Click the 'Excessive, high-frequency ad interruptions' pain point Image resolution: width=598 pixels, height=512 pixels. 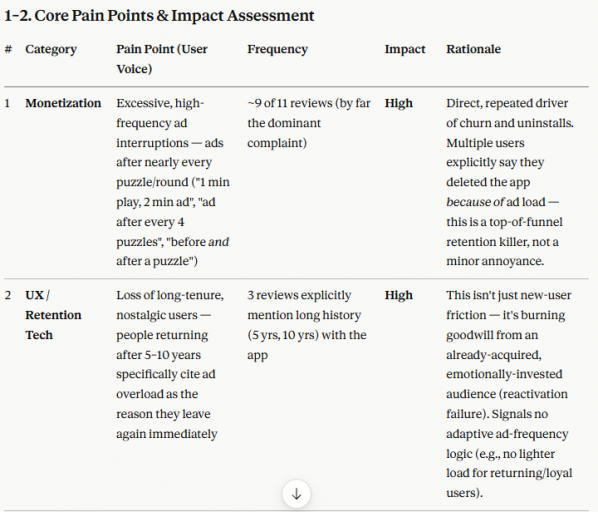coord(173,182)
